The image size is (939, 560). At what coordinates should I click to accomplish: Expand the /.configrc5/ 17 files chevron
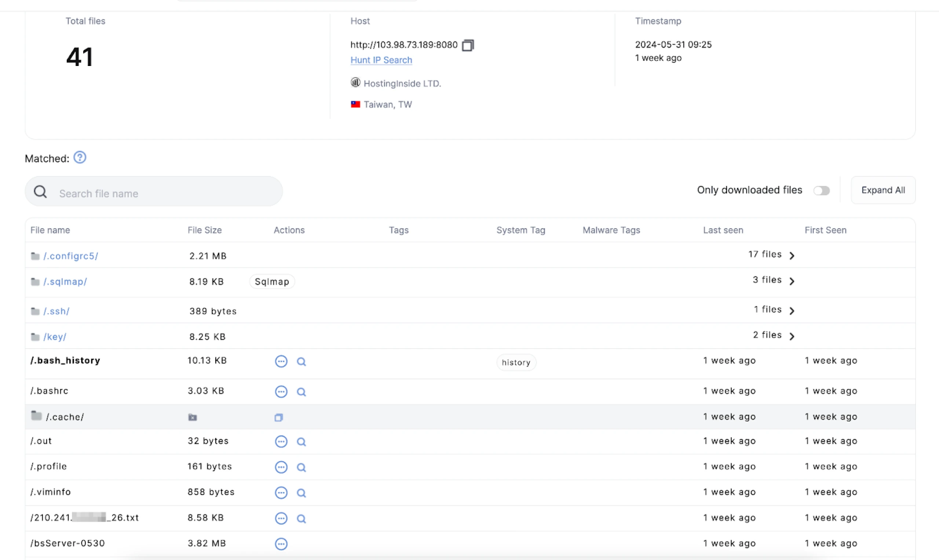click(792, 255)
